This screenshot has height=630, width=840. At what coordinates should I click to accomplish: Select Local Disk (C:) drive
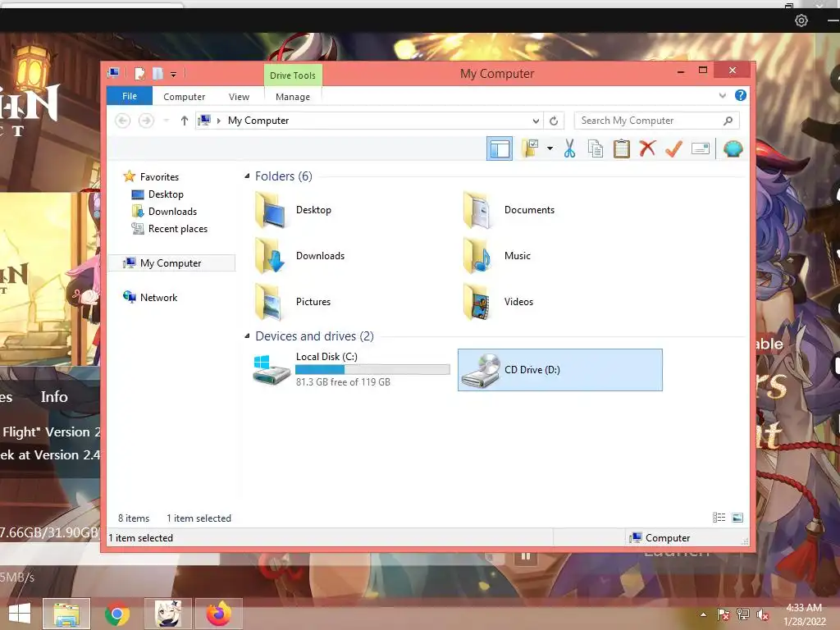coord(351,370)
